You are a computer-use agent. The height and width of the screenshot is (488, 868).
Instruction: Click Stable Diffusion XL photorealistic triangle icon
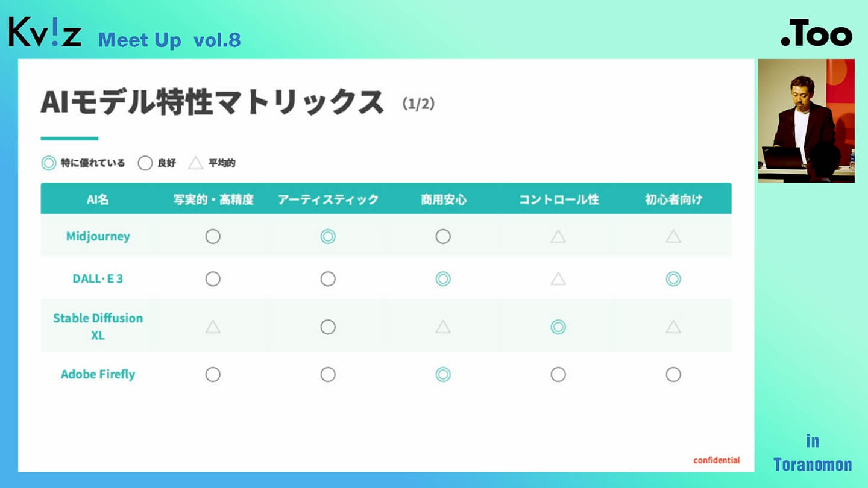coord(213,327)
